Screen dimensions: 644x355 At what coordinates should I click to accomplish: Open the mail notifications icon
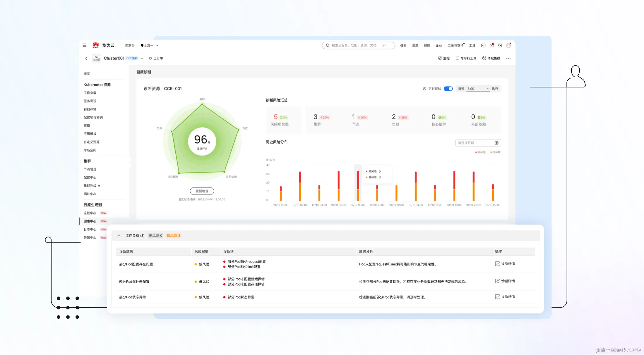point(491,45)
